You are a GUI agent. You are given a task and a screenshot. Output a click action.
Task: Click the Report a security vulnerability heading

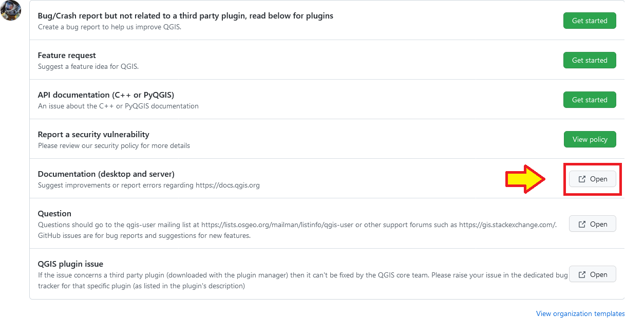[x=93, y=134]
